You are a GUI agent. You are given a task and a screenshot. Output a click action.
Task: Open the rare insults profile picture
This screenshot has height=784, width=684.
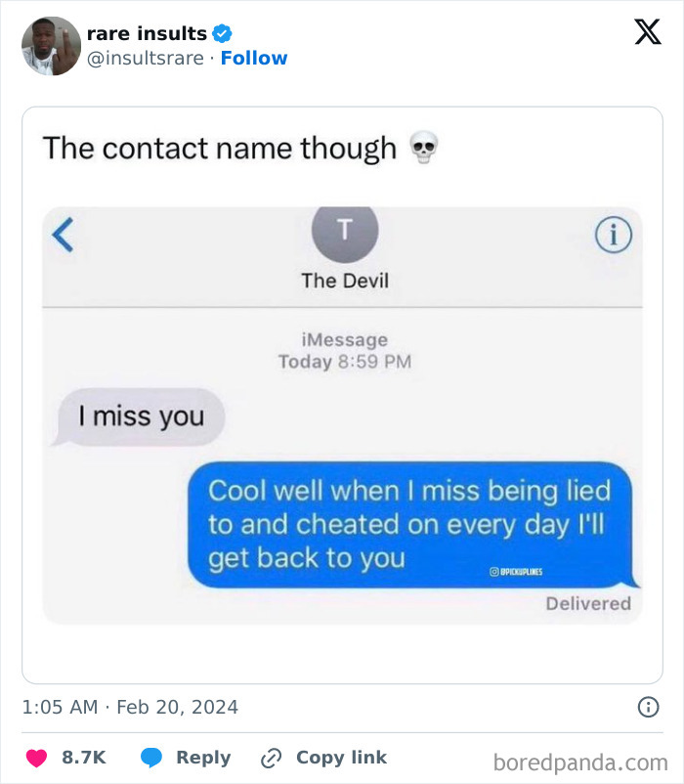click(x=51, y=46)
